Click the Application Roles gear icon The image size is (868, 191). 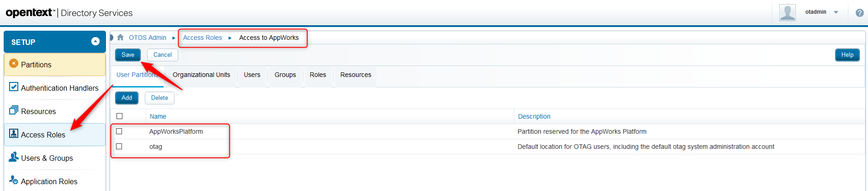(14, 180)
